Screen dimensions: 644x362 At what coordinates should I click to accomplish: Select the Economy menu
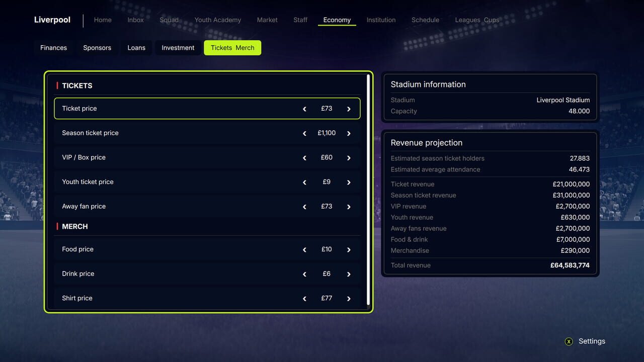pos(337,20)
